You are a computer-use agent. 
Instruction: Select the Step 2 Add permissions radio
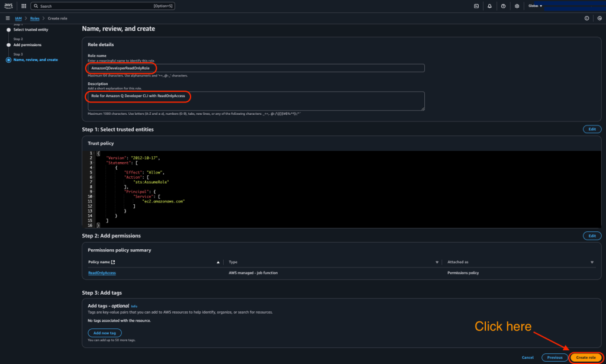tap(8, 45)
